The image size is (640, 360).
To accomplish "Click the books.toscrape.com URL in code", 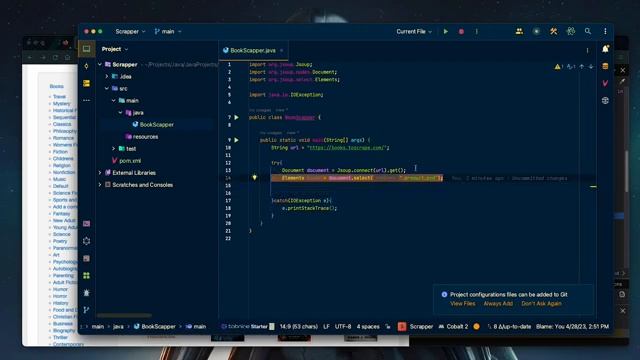I will point(347,148).
